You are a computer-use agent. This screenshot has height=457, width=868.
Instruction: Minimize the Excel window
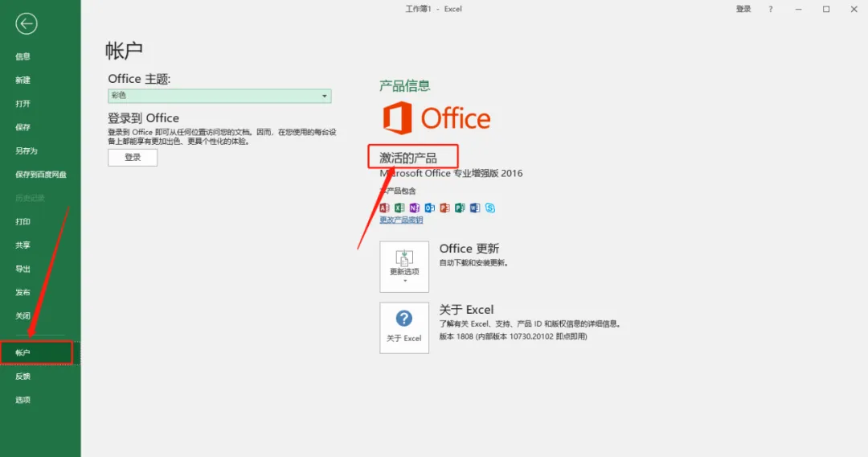(798, 9)
